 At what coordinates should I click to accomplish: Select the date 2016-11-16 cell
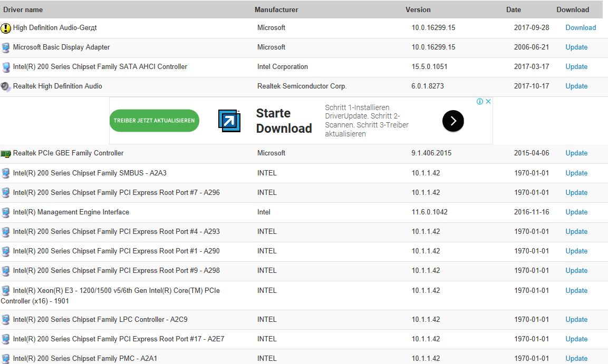(x=532, y=212)
